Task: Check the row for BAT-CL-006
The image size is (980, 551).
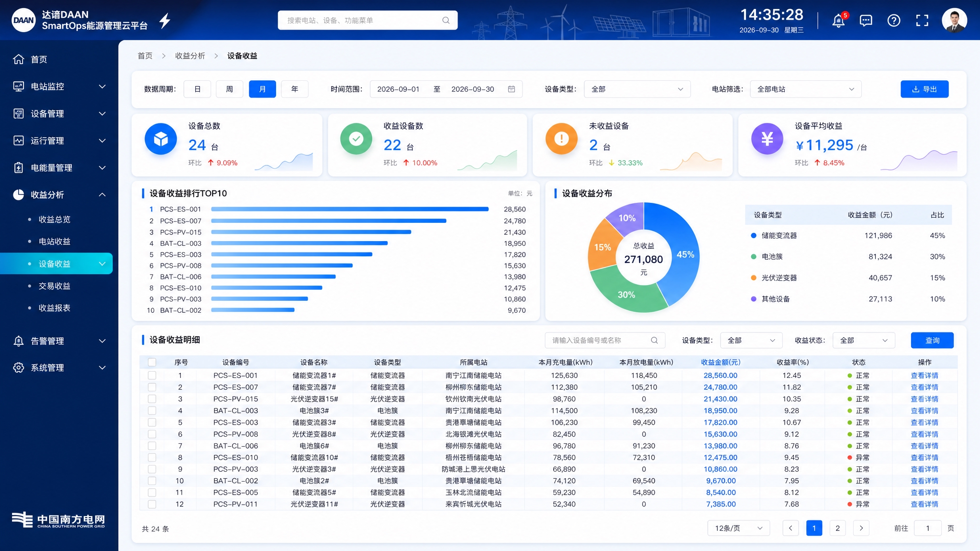Action: [152, 446]
